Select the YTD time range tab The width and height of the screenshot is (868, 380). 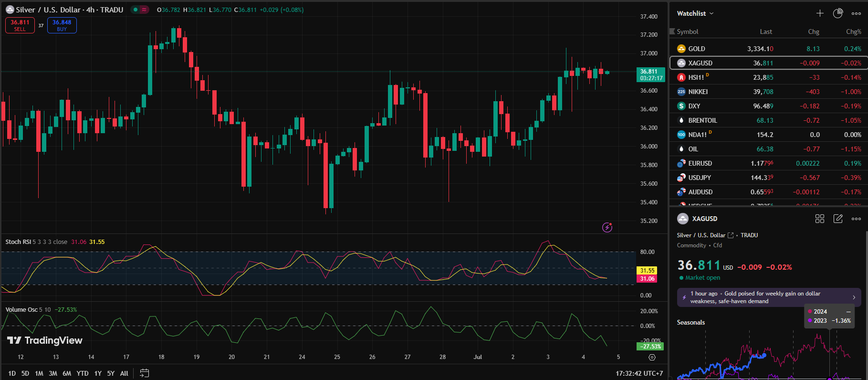[x=83, y=373]
